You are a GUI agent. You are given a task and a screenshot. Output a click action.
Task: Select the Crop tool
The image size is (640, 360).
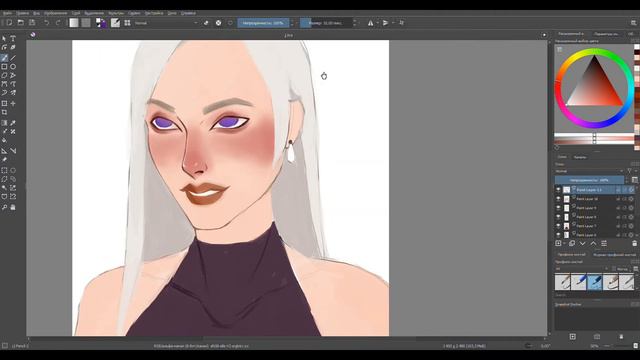click(4, 113)
